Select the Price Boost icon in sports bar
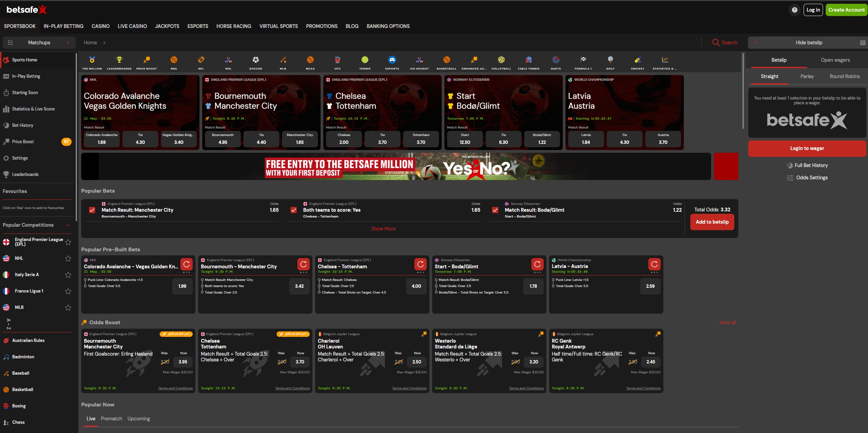This screenshot has height=433, width=868. point(147,60)
